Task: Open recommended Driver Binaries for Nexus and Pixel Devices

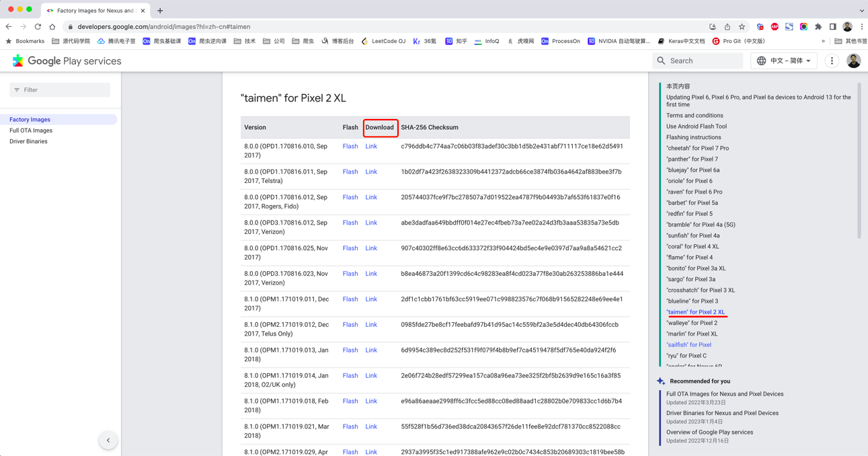Action: click(x=722, y=413)
